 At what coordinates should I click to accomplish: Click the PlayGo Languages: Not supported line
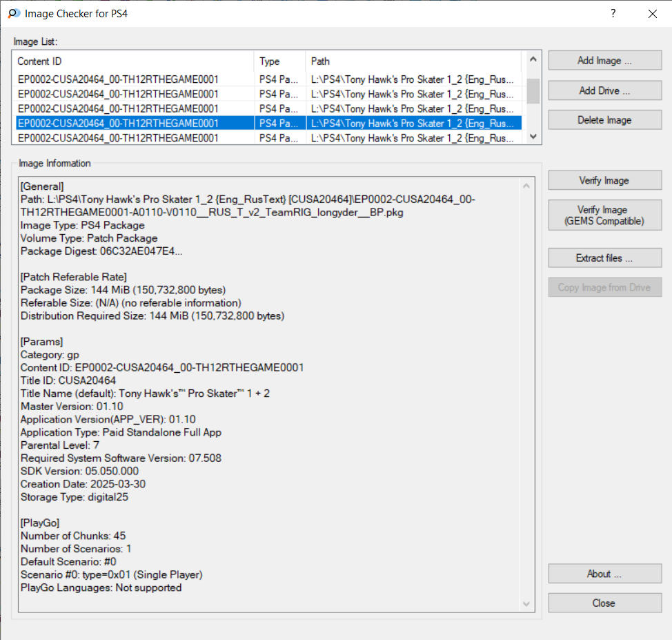pos(101,588)
